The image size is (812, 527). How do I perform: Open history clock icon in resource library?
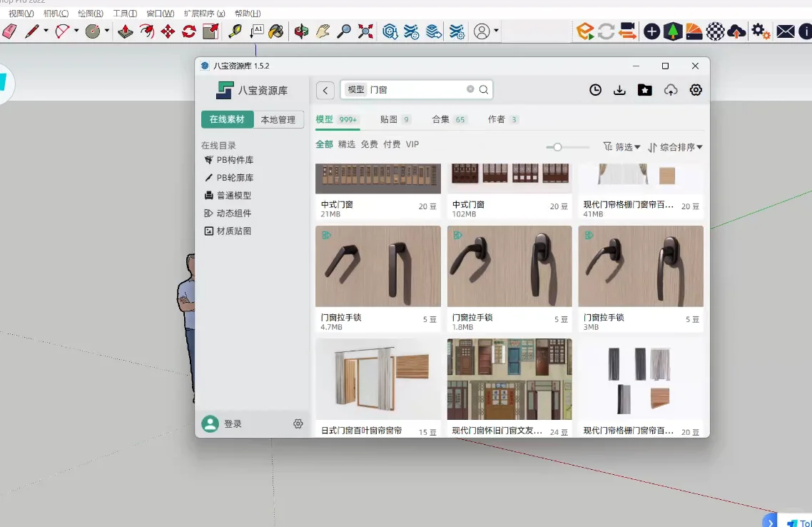[596, 90]
